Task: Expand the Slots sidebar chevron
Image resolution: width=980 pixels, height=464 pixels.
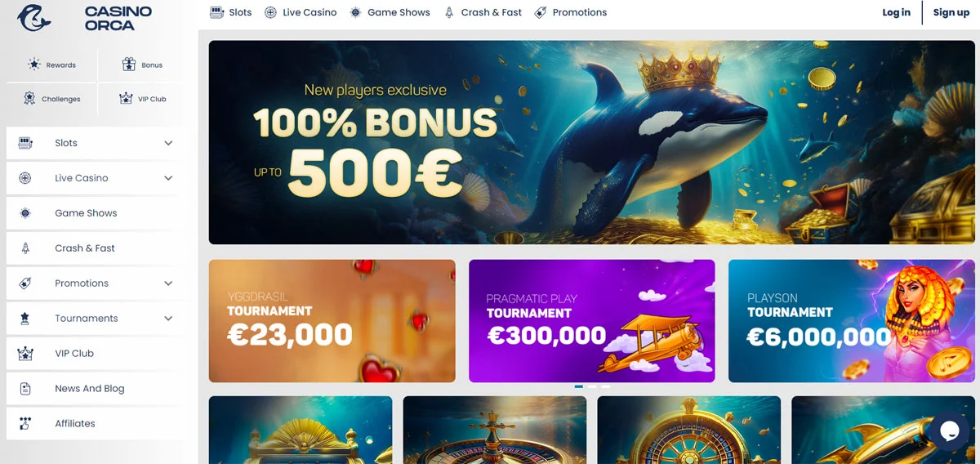Action: [168, 143]
